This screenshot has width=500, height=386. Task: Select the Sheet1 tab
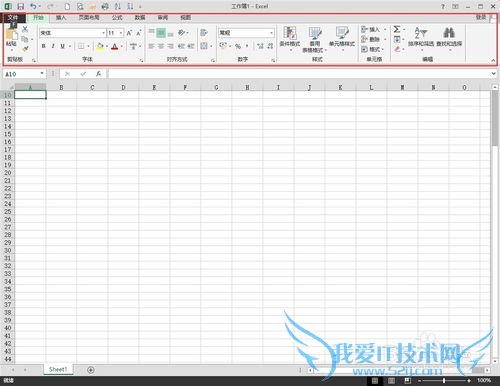click(x=58, y=369)
